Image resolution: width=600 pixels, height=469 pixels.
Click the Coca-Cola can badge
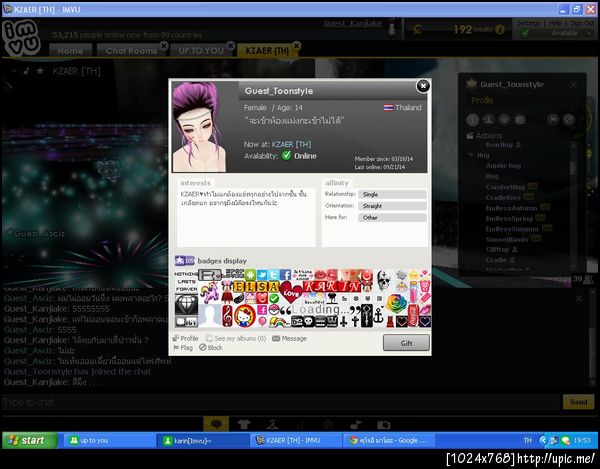tap(413, 315)
